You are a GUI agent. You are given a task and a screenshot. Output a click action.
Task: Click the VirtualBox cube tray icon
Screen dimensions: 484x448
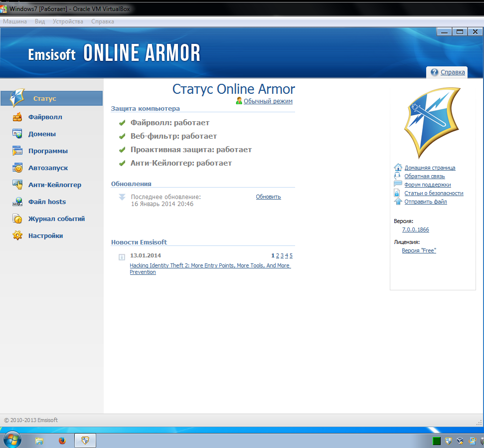point(460,441)
